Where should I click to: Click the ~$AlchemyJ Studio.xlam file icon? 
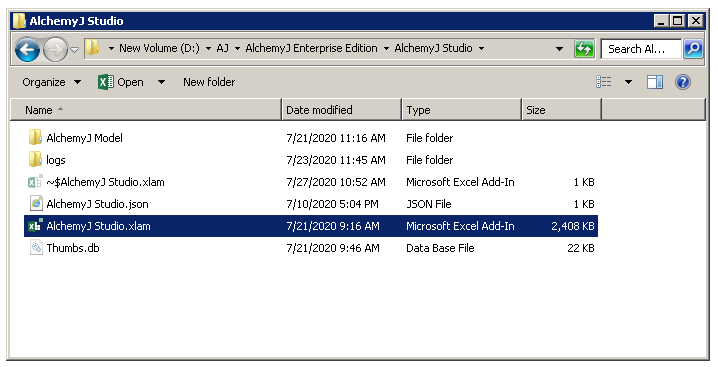click(x=35, y=181)
